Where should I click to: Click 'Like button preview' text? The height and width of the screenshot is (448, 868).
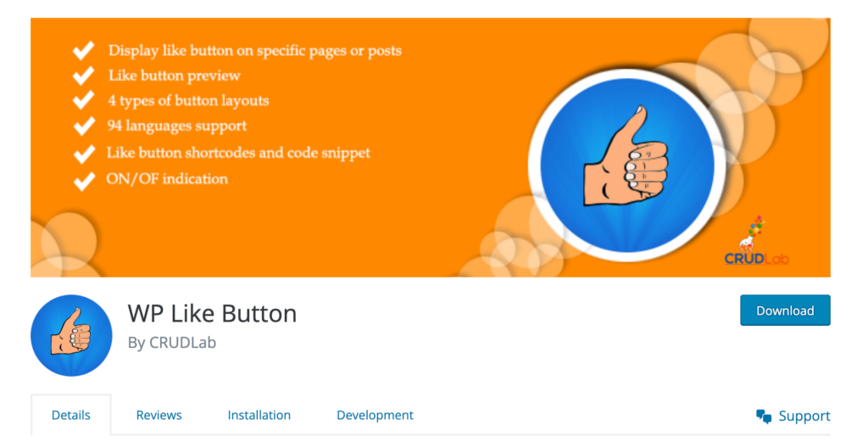point(175,76)
